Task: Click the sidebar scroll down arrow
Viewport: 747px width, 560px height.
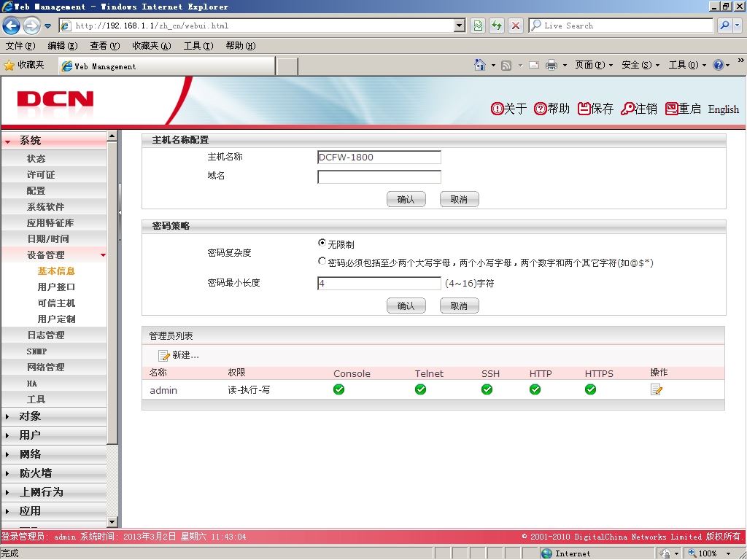Action: click(x=112, y=522)
